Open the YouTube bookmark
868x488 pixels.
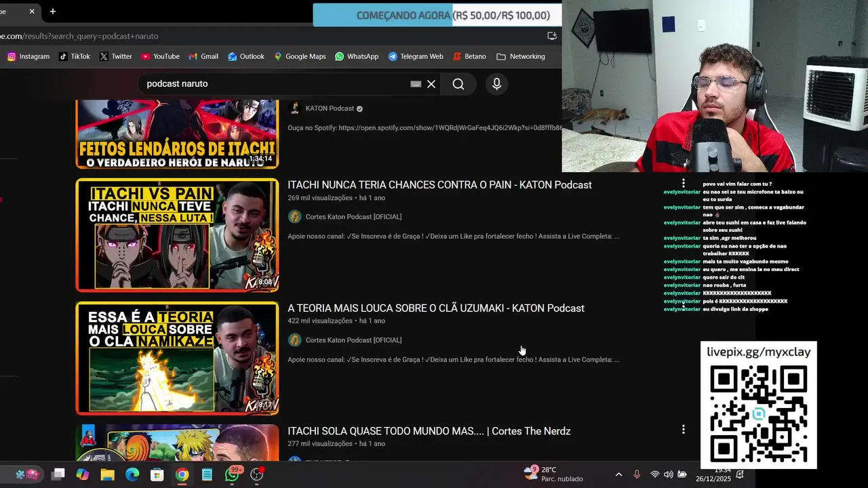click(x=160, y=56)
